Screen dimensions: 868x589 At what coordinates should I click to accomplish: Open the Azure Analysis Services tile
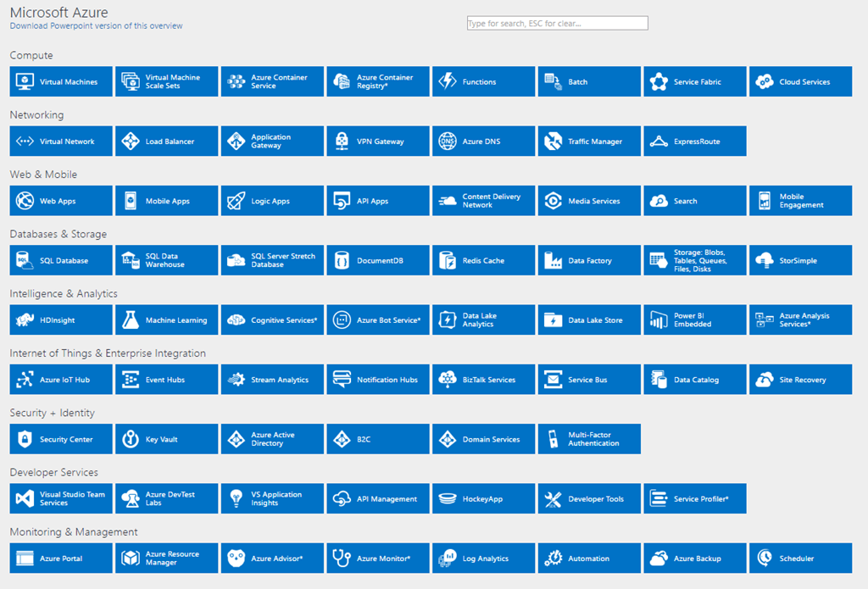click(801, 320)
